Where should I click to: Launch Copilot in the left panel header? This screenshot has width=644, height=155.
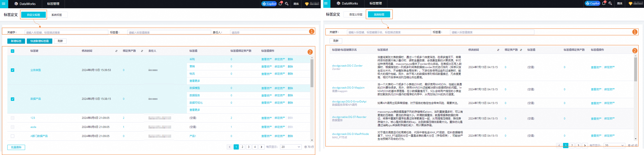[x=269, y=4]
